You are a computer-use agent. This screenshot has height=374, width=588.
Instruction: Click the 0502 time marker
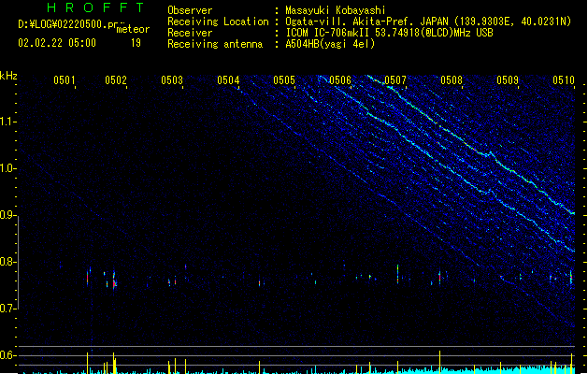(x=116, y=80)
